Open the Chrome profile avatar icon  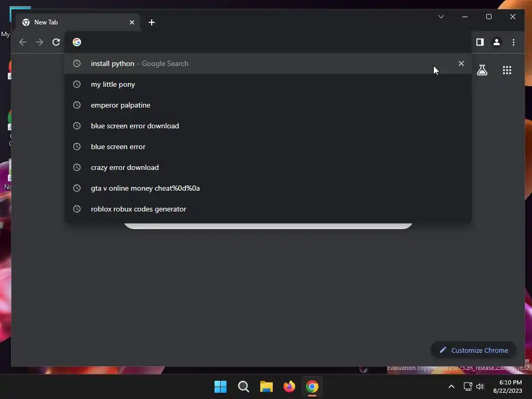(x=496, y=42)
